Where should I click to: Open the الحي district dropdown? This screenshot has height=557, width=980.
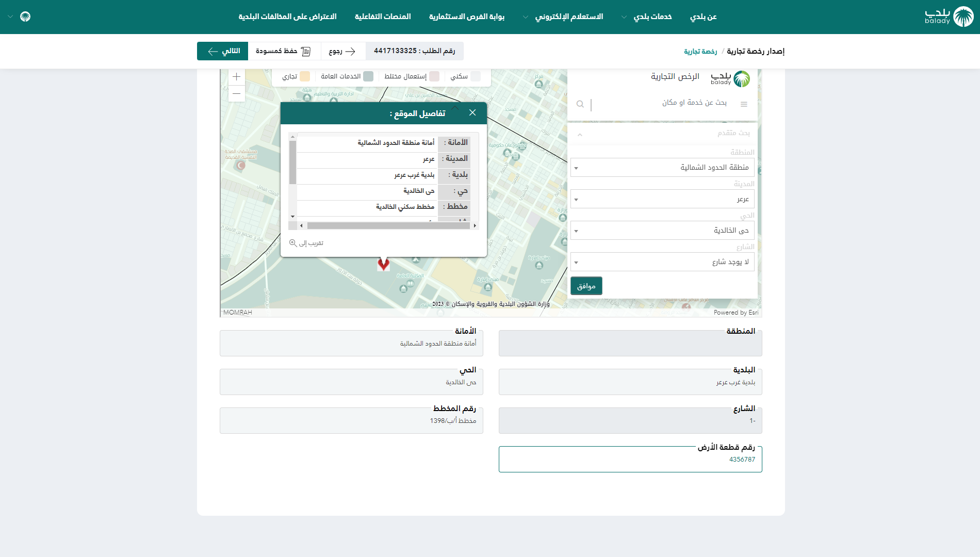(x=662, y=231)
